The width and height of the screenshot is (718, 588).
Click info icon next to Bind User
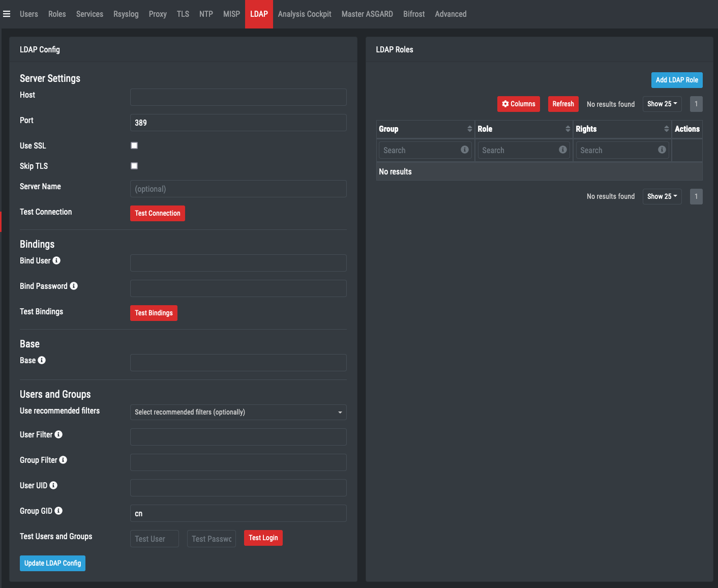[56, 260]
